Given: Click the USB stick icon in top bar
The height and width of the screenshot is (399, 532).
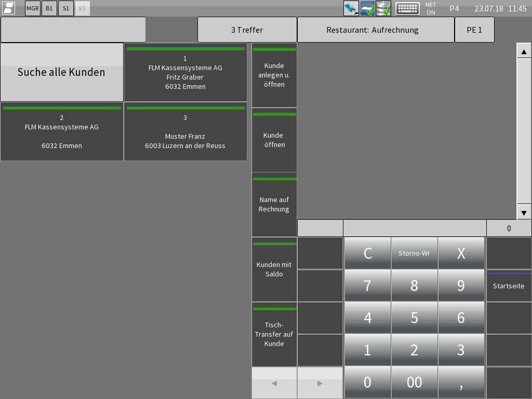Looking at the screenshot, I should tap(351, 8).
